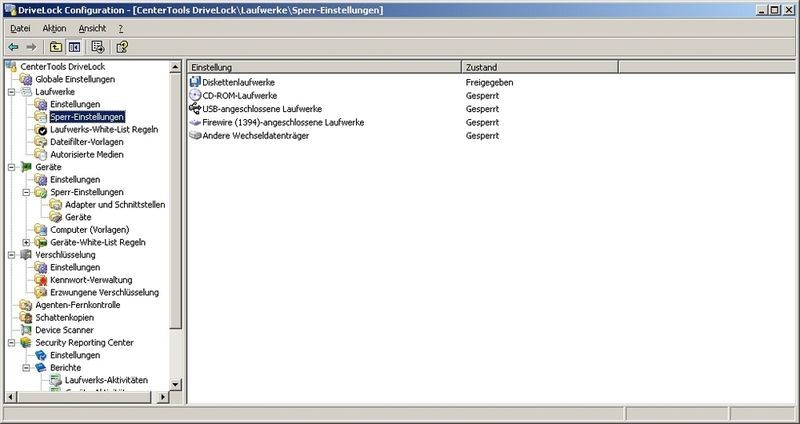Click the USB-angeschlossene Laufwerke USB icon
800x424 pixels.
pyautogui.click(x=195, y=109)
